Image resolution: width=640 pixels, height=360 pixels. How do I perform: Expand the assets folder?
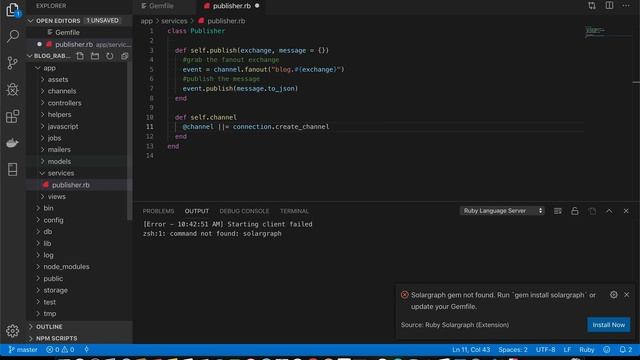pos(80,80)
